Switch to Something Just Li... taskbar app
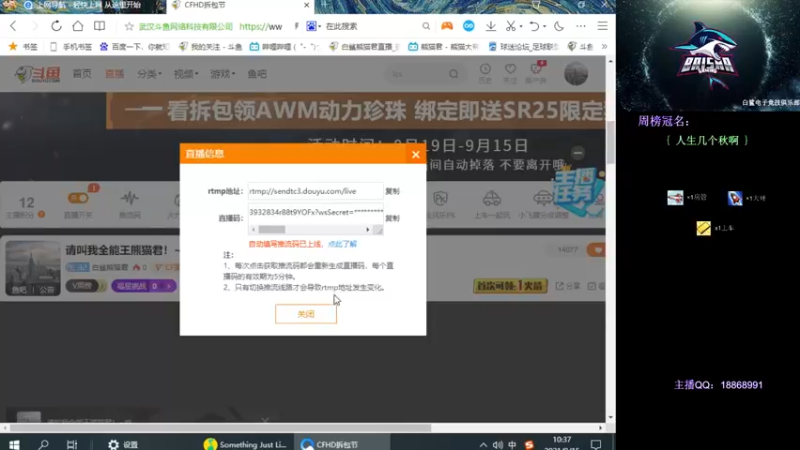This screenshot has height=450, width=800. pos(245,444)
